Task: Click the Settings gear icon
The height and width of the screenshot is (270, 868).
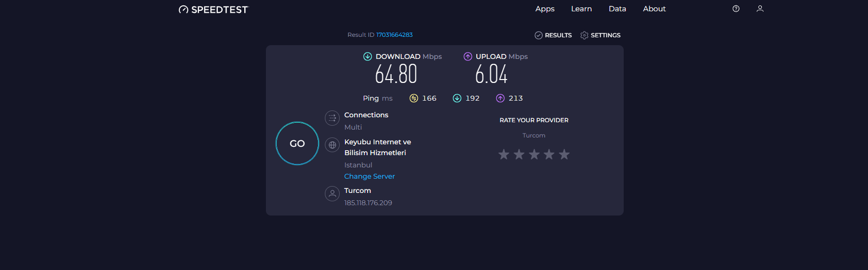Action: pyautogui.click(x=584, y=35)
